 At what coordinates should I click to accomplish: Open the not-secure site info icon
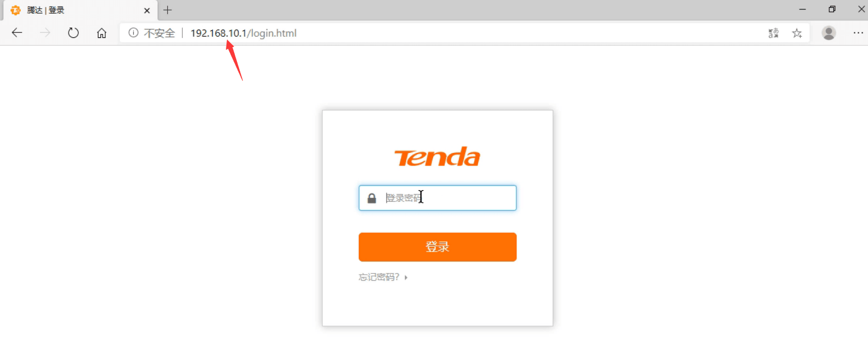[x=133, y=33]
